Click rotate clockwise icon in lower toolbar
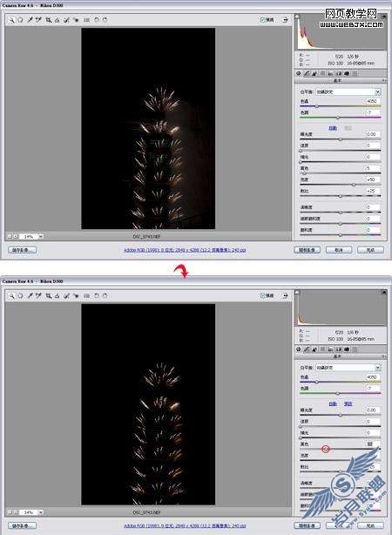The height and width of the screenshot is (535, 392). pos(105,296)
